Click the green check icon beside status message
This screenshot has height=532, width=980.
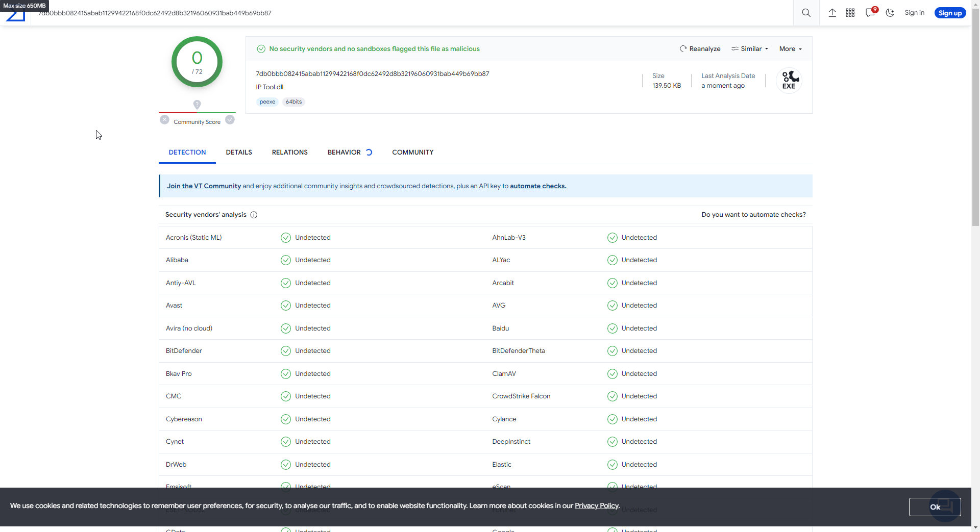[x=261, y=49]
